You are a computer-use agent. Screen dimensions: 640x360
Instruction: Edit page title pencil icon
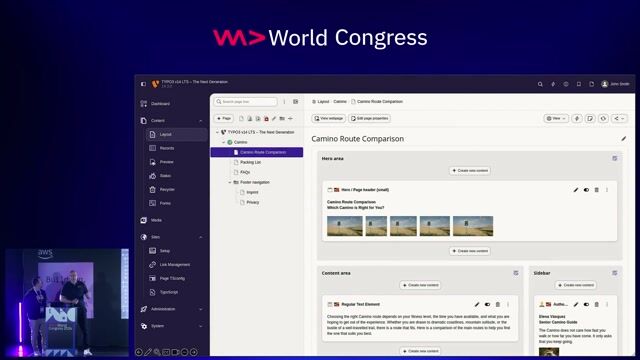(624, 139)
